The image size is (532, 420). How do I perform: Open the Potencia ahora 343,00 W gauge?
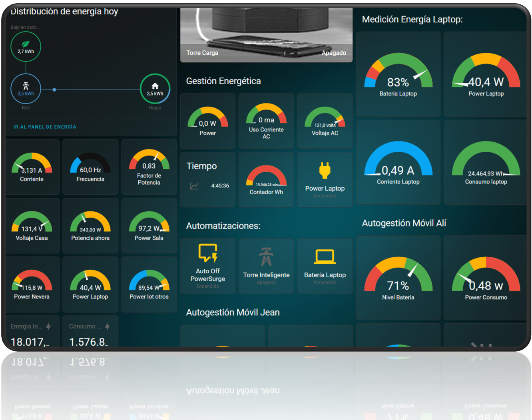pos(90,226)
